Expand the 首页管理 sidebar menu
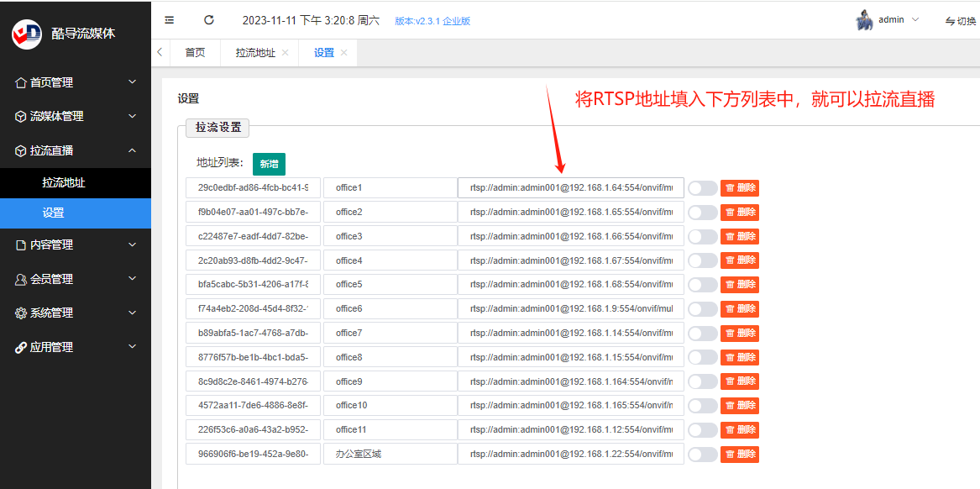980x489 pixels. (x=76, y=81)
